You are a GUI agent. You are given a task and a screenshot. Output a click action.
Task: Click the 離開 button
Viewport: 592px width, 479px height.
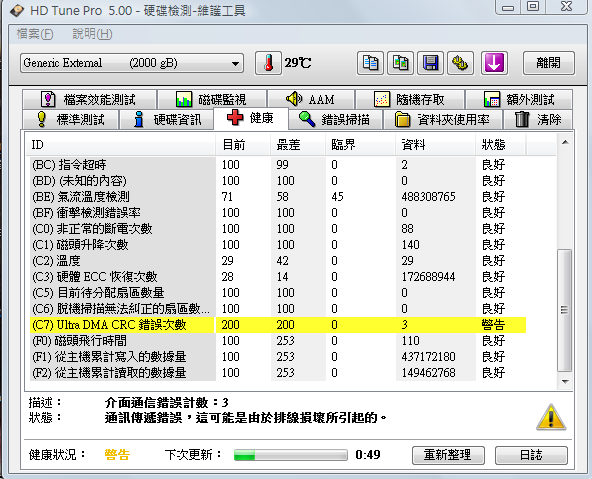click(x=549, y=63)
